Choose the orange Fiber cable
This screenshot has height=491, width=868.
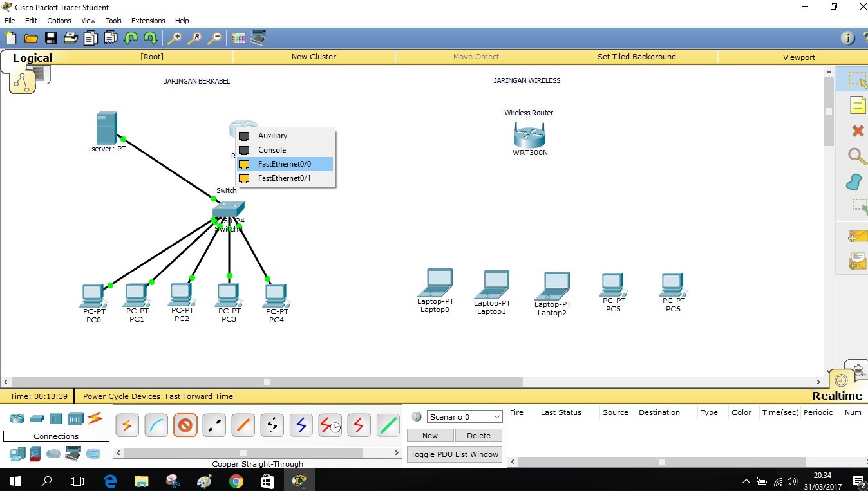pos(243,425)
